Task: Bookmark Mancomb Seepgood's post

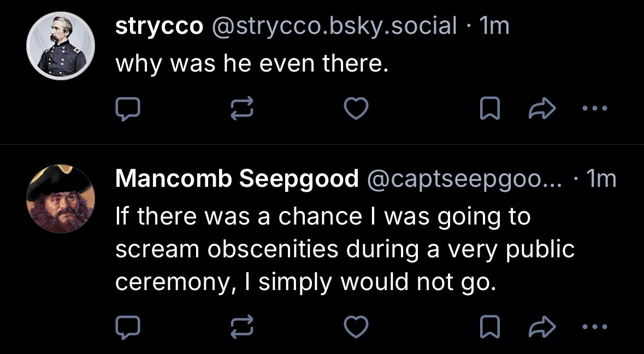Action: (x=489, y=327)
